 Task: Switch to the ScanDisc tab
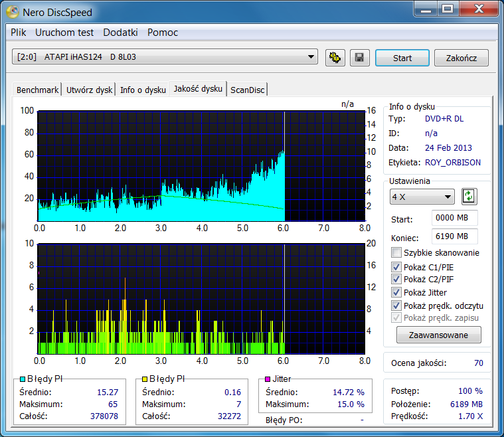coord(248,90)
